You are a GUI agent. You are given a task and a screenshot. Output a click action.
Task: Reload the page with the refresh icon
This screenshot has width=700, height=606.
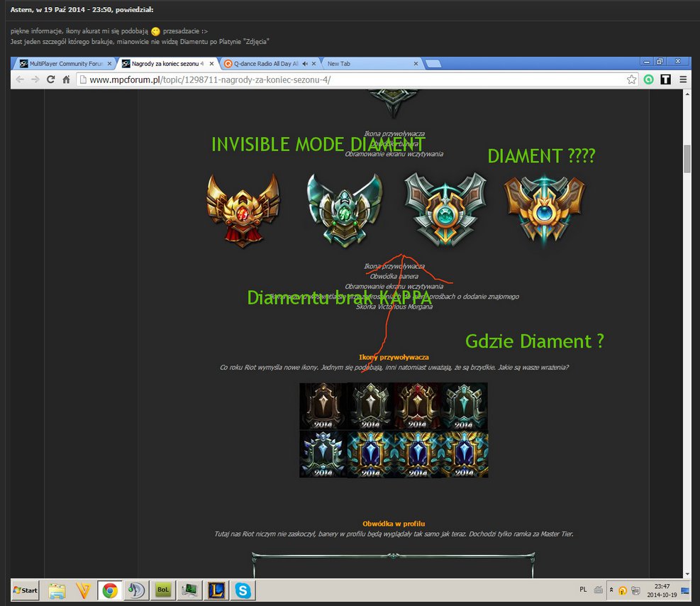pyautogui.click(x=50, y=79)
